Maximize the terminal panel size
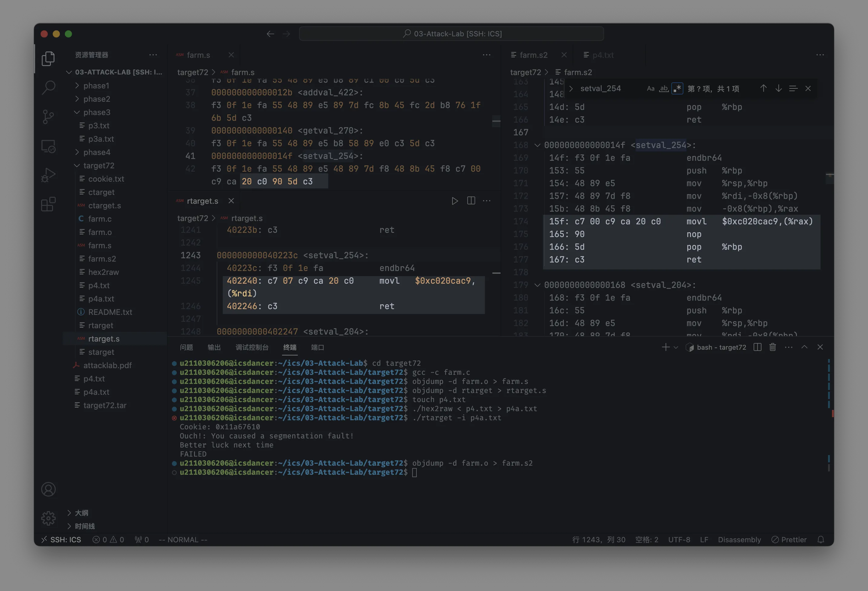 click(804, 347)
